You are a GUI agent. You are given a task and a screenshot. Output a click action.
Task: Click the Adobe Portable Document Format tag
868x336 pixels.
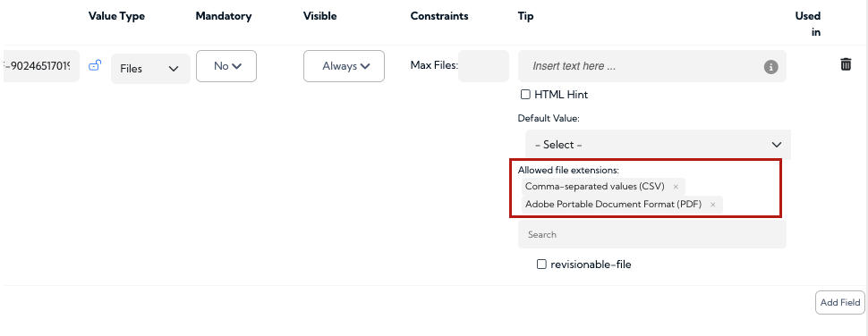pos(613,204)
